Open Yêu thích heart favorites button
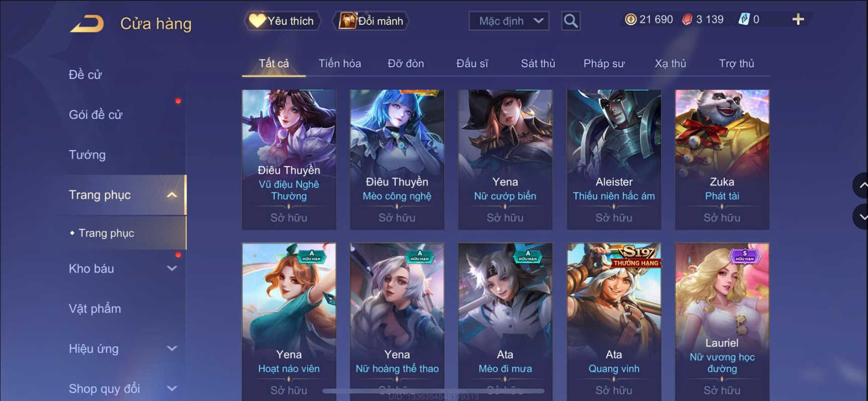 (x=282, y=21)
